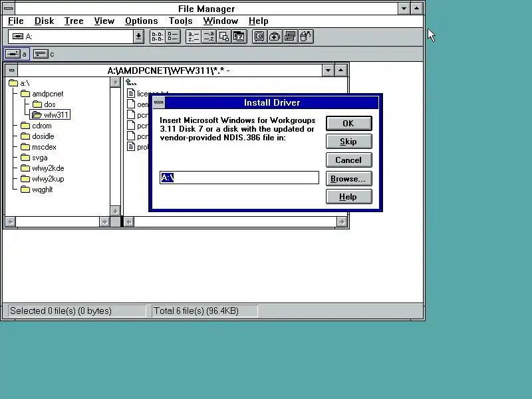Click the wfwy2kup folder in tree
This screenshot has width=532, height=399.
43,179
